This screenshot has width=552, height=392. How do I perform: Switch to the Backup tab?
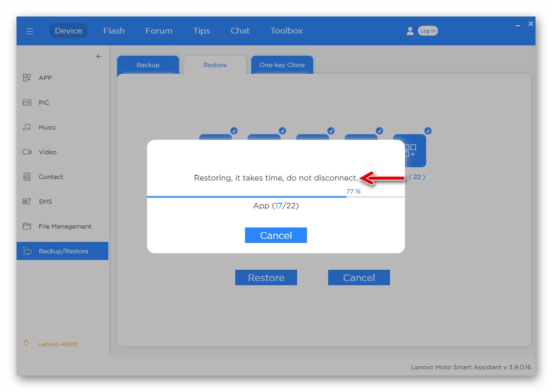click(148, 65)
